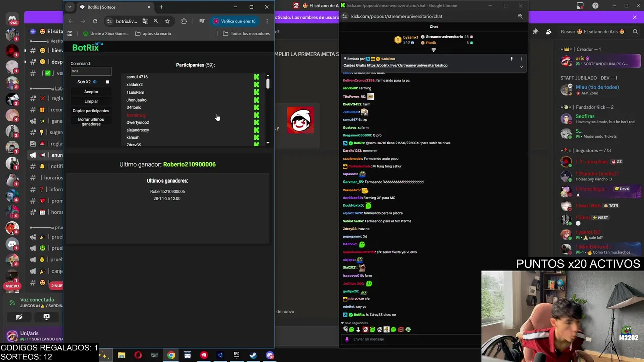Viewport: 644px width, 362px height.
Task: Click Borrar ultimos ganadores button
Action: 91,122
